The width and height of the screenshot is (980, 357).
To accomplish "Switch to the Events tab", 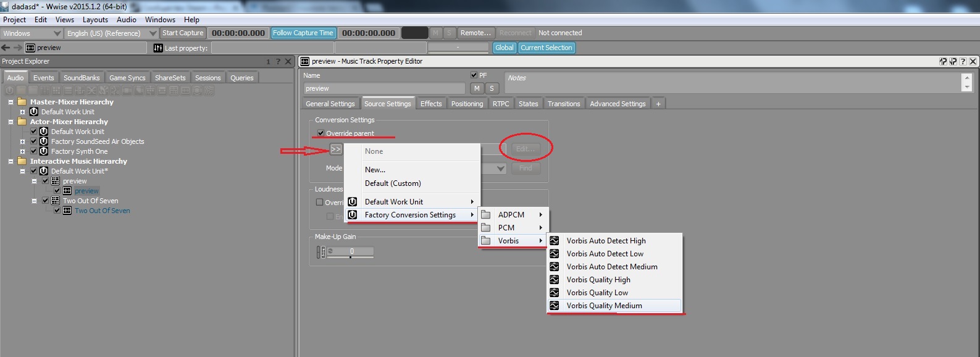I will [x=44, y=78].
